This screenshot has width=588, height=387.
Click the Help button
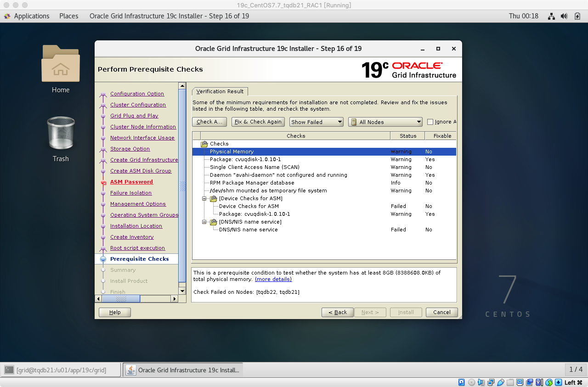tap(115, 312)
